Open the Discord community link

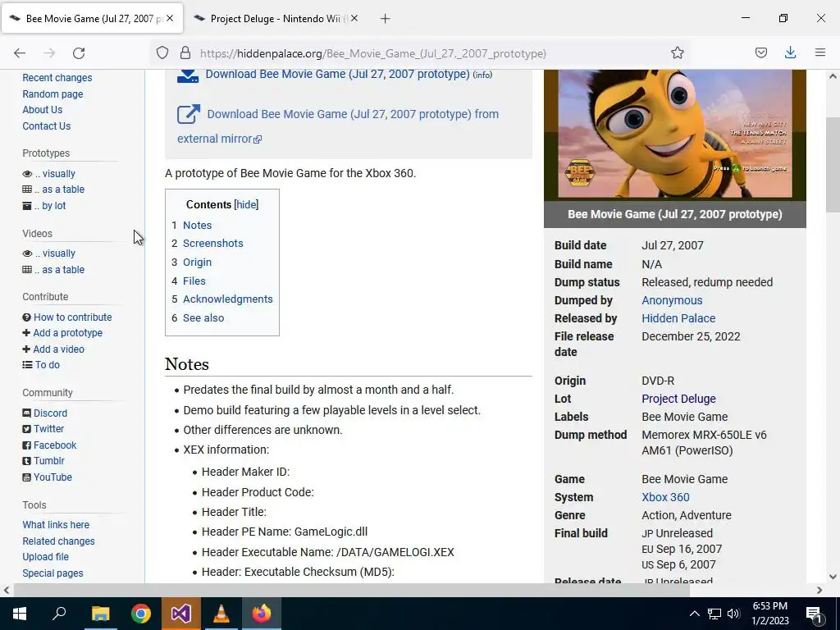[x=50, y=413]
